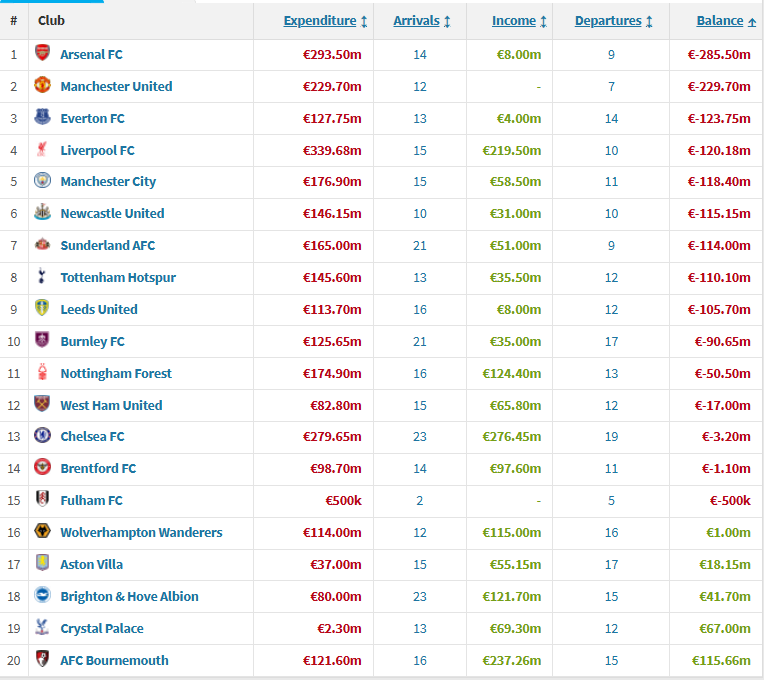Click Sunderland's 21 arrivals count
The height and width of the screenshot is (680, 764).
420,246
